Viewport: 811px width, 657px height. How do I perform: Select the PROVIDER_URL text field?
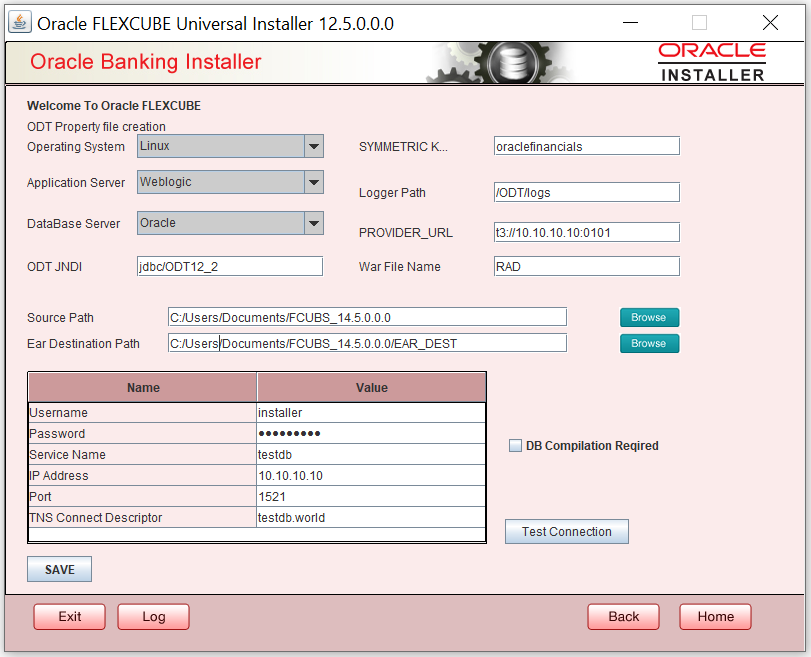coord(587,232)
